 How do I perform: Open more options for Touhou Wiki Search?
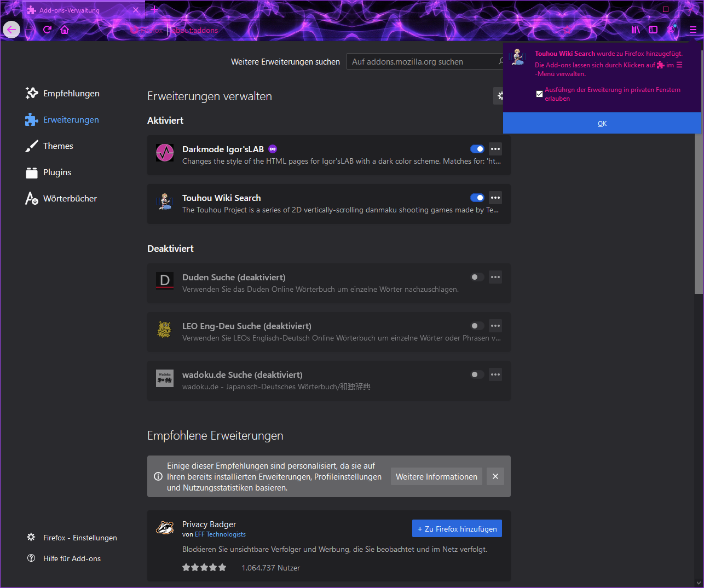[495, 198]
